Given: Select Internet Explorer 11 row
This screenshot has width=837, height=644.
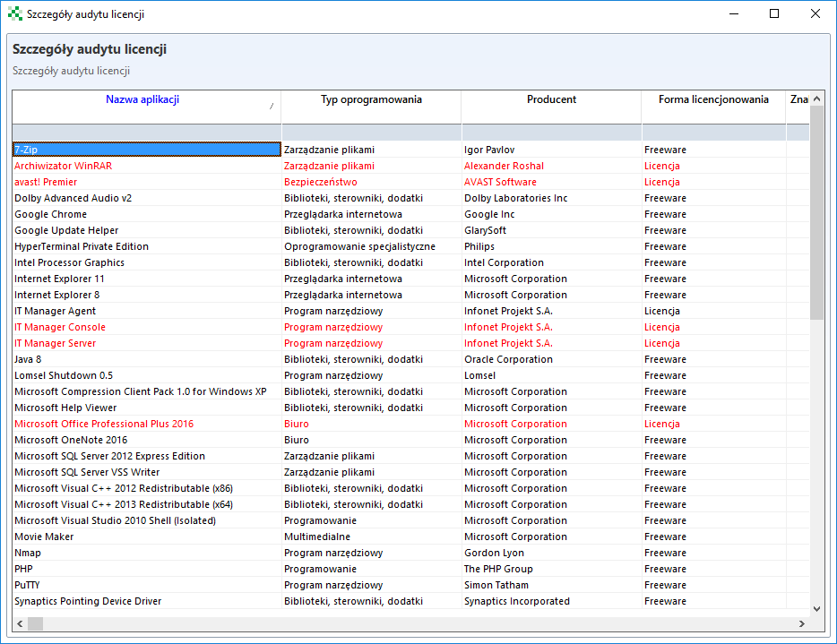Looking at the screenshot, I should [x=411, y=279].
